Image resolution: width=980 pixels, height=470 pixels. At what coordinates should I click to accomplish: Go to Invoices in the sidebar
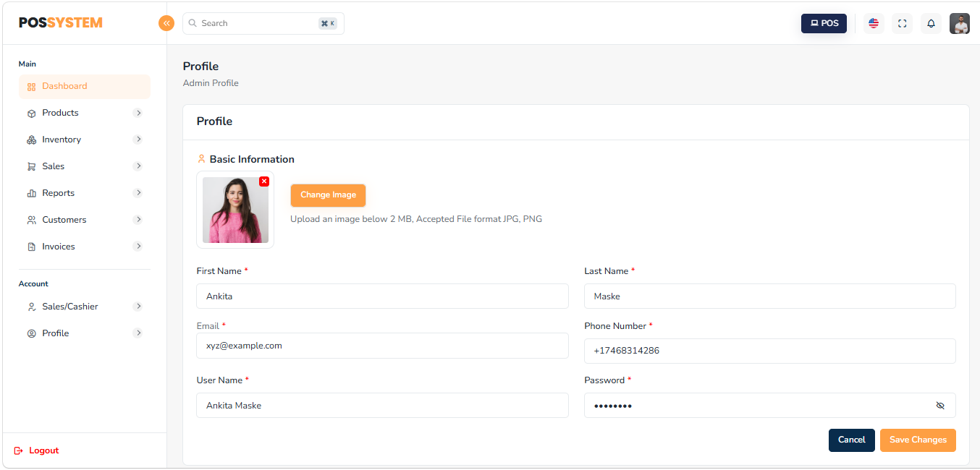[x=58, y=247]
